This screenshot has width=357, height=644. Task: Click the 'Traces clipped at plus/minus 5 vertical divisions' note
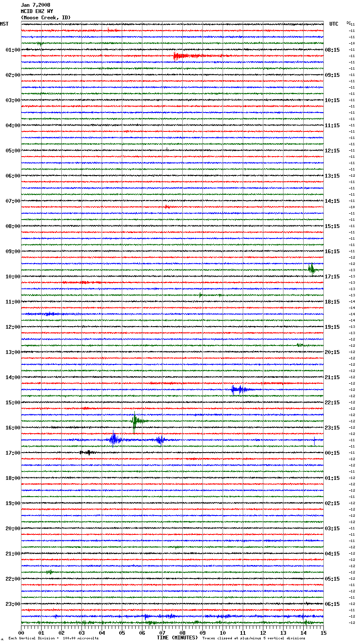[x=254, y=638]
